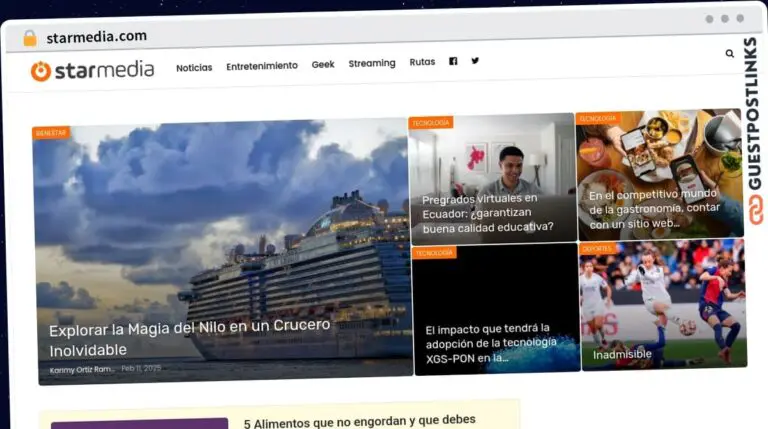Open the Entretenimiento menu
This screenshot has height=429, width=768.
262,66
